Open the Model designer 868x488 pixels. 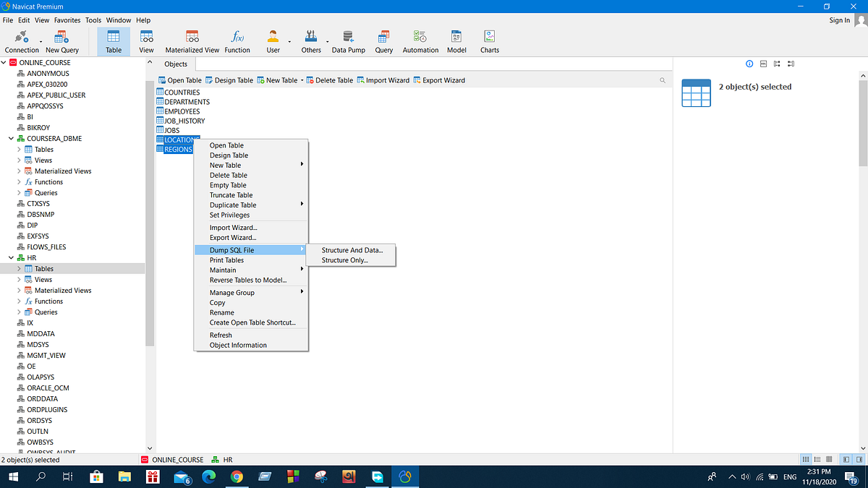coord(456,40)
